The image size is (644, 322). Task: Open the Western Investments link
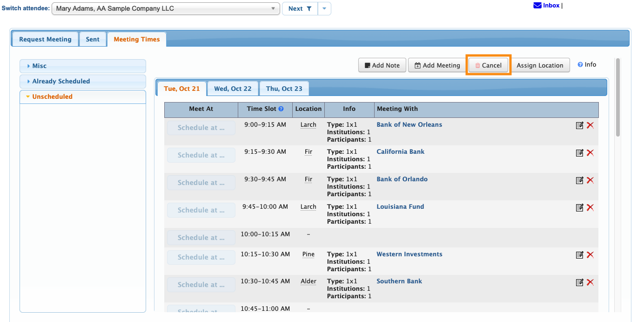click(x=409, y=254)
